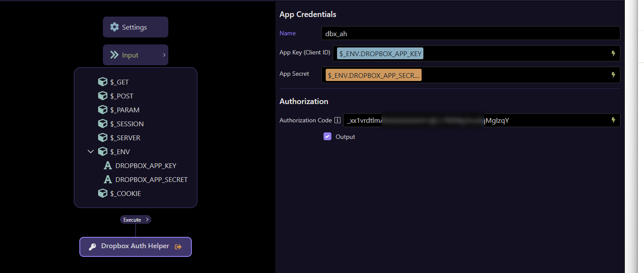Select DROPBOX_APP_SECRET under $_ENV
Screen dimensions: 644x273
point(151,179)
